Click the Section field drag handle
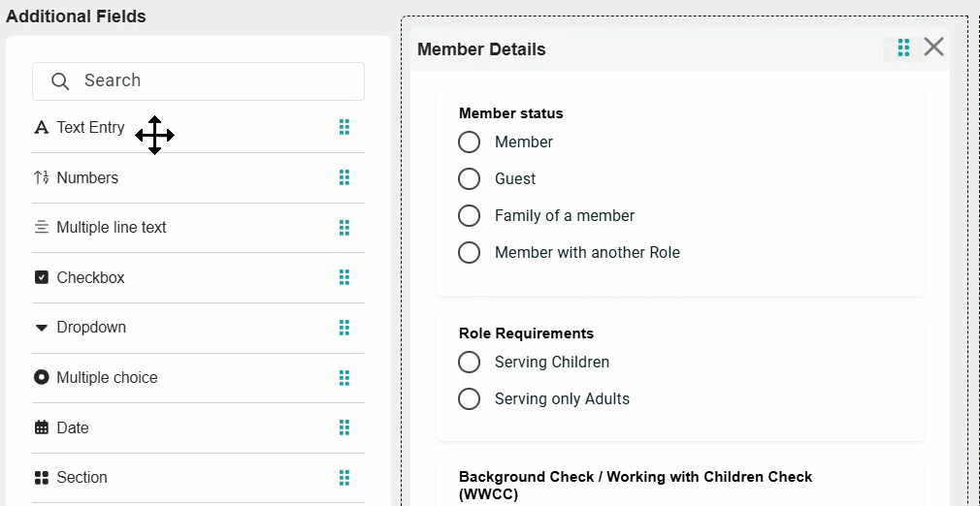This screenshot has width=980, height=506. click(343, 477)
